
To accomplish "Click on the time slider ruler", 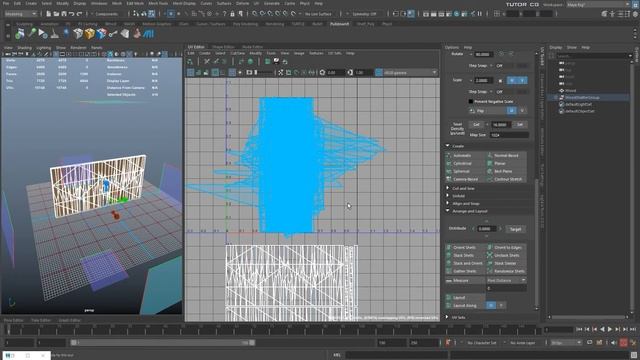I will (271, 330).
